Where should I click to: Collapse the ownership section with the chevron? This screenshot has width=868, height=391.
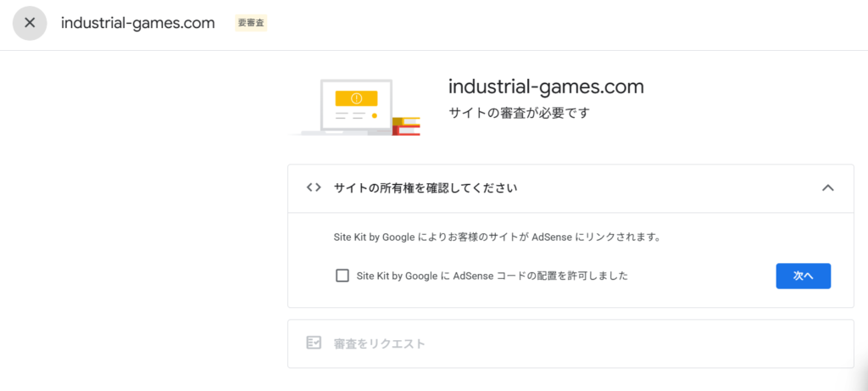pos(828,188)
